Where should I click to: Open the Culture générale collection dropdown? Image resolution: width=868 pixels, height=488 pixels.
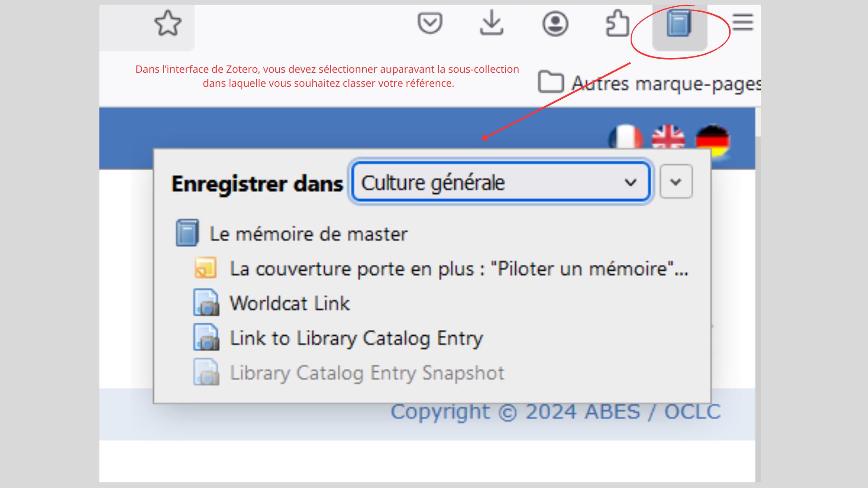(x=501, y=182)
